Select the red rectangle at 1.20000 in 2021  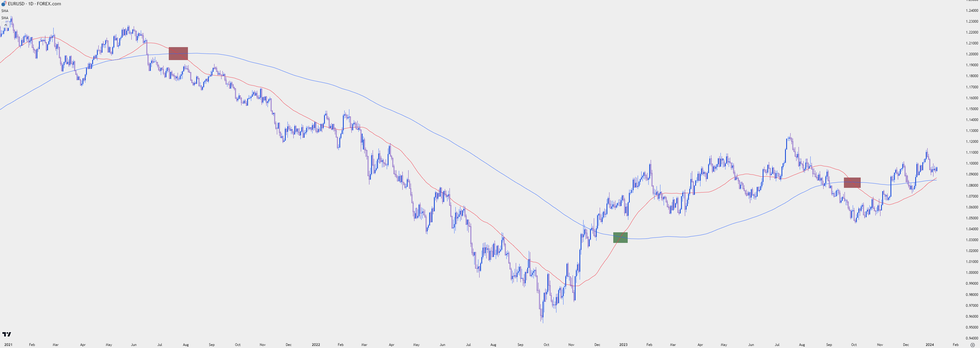tap(178, 54)
